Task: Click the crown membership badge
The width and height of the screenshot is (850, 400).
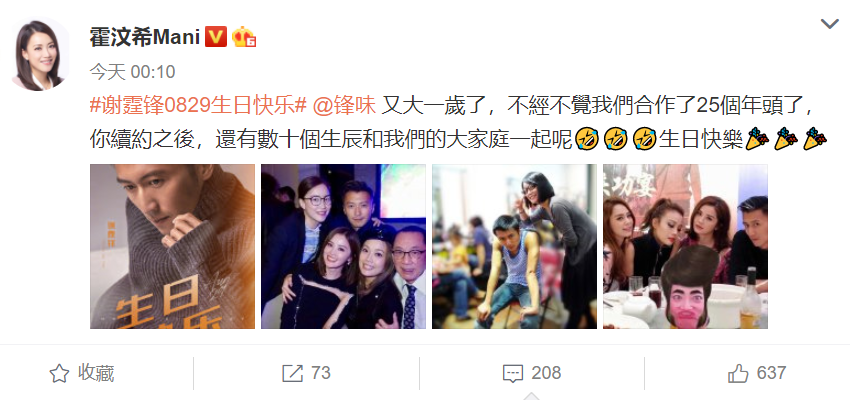Action: coord(243,37)
